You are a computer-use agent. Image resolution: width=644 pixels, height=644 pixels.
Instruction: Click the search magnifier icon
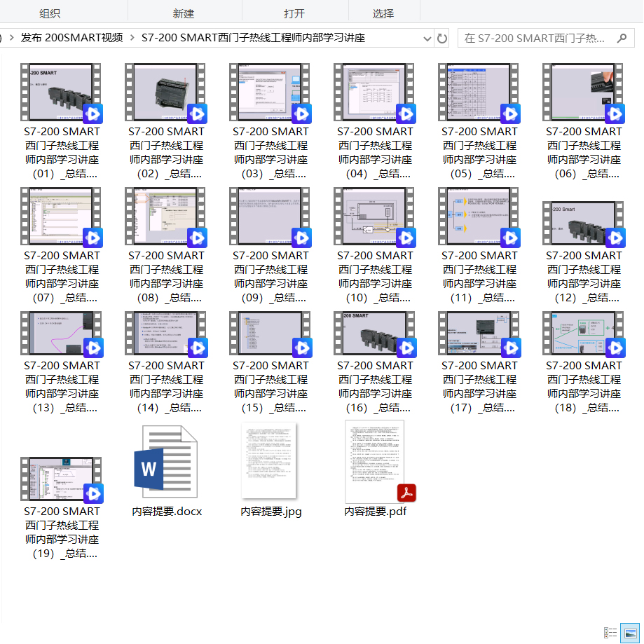pos(622,39)
